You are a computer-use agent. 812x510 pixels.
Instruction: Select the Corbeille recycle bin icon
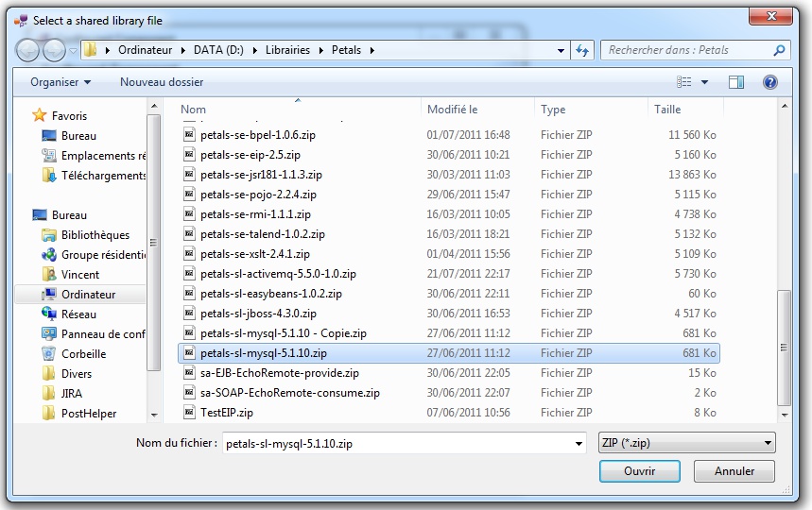tap(49, 353)
